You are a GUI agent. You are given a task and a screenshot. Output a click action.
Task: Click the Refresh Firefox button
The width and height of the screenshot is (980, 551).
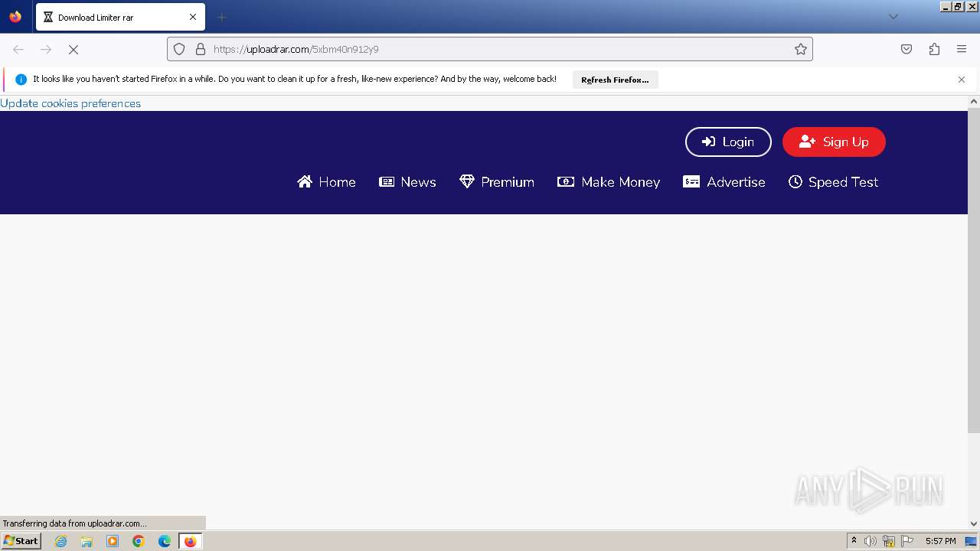(x=615, y=80)
